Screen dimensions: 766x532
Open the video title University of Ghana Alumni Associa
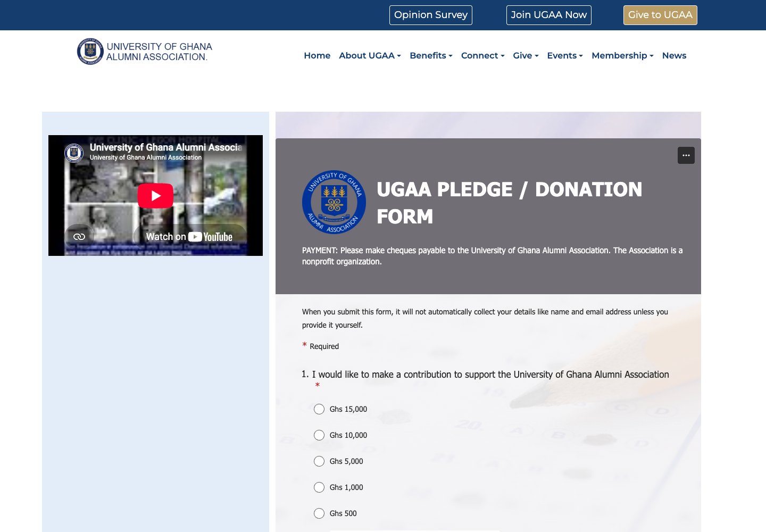[x=166, y=147]
